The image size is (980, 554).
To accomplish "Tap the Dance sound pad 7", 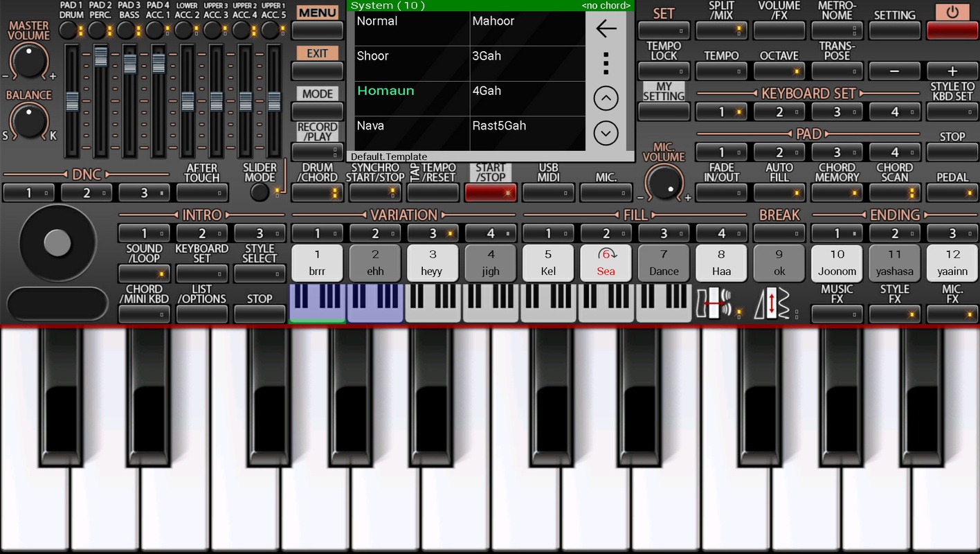I will (664, 263).
